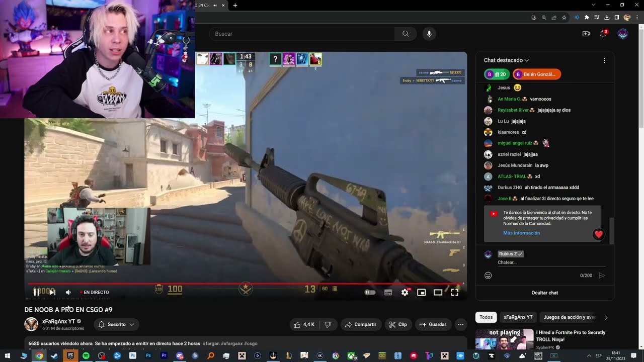This screenshot has width=644, height=362.
Task: Focus the Chatear message input
Action: point(551,262)
